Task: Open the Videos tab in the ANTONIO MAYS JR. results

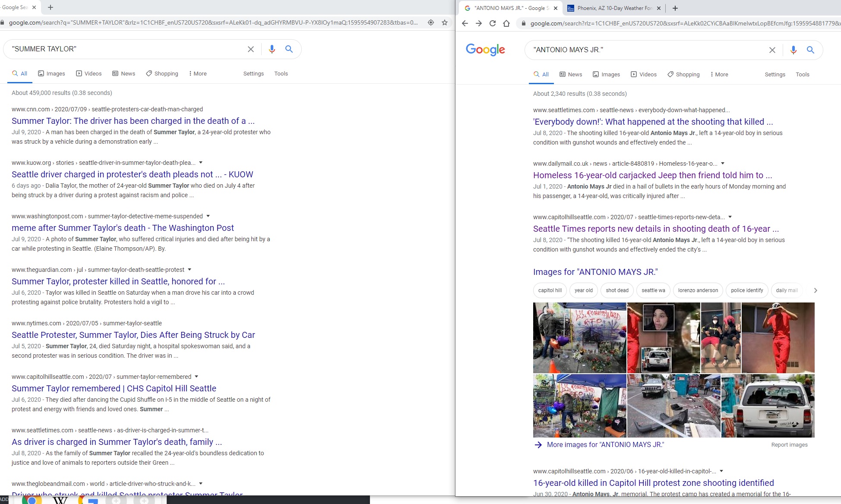Action: coord(644,75)
